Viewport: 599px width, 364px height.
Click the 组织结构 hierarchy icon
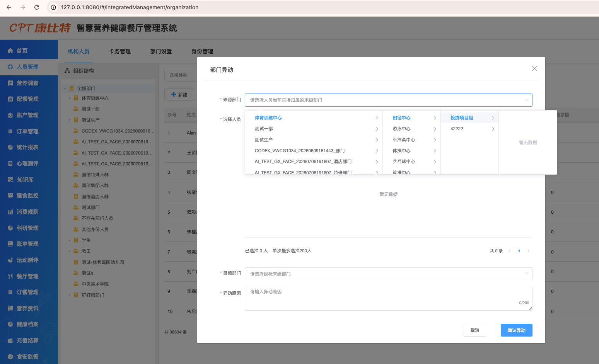[67, 71]
